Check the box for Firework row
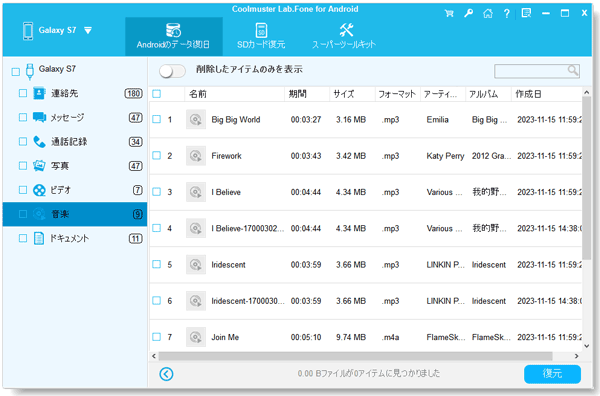Screen dimensions: 600x396 [x=157, y=155]
